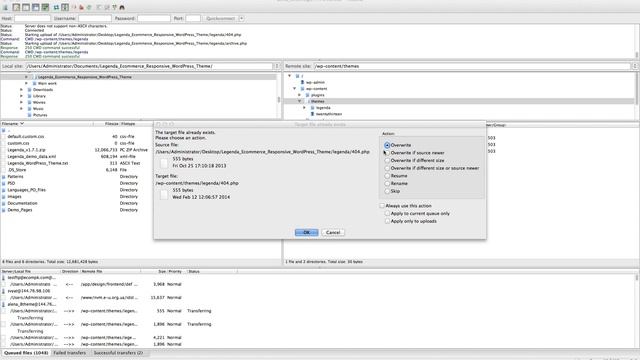Expand Music folder in local tree
The width and height of the screenshot is (640, 360).
pyautogui.click(x=22, y=109)
